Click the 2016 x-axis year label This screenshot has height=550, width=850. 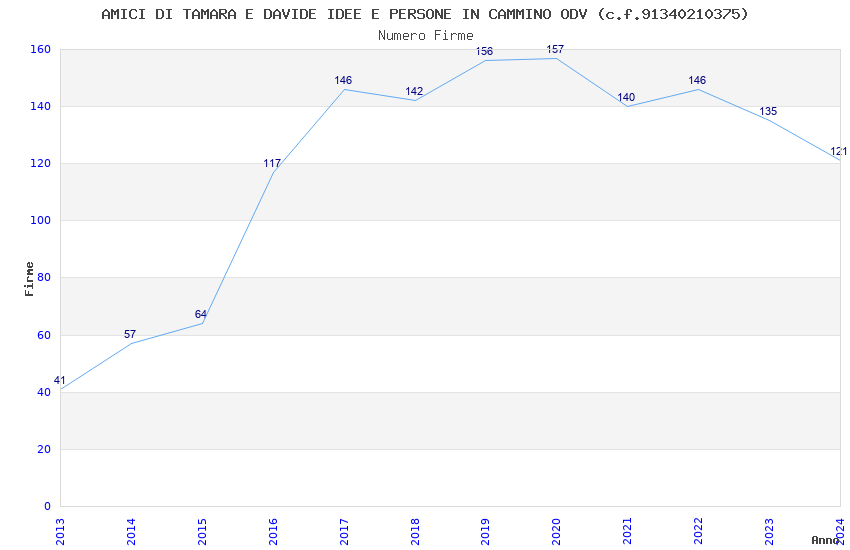click(273, 532)
